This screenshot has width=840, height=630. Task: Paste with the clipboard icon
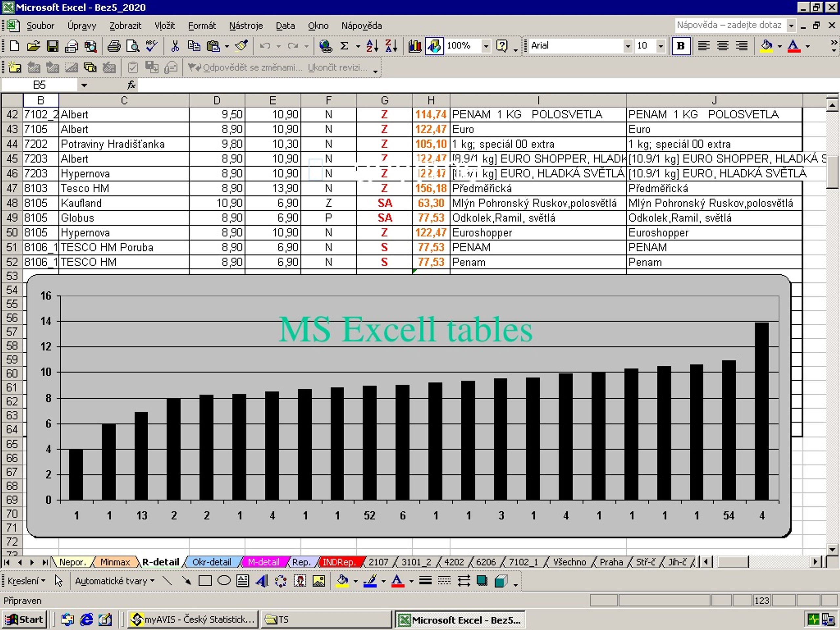tap(213, 46)
